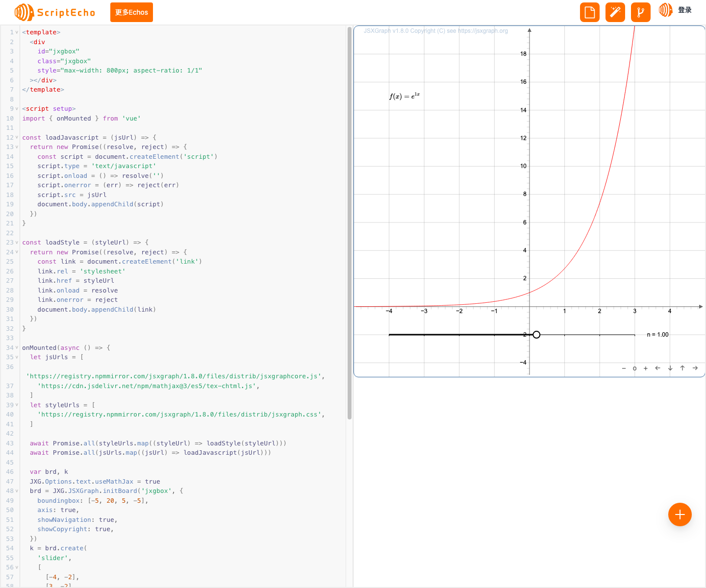The height and width of the screenshot is (588, 706).
Task: Pan graph down with arrow icon
Action: (x=670, y=368)
